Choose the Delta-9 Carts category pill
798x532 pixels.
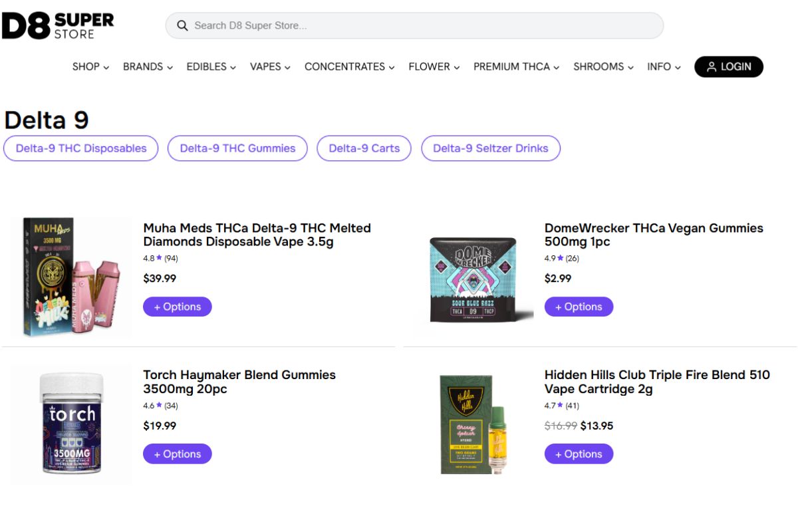pyautogui.click(x=364, y=148)
